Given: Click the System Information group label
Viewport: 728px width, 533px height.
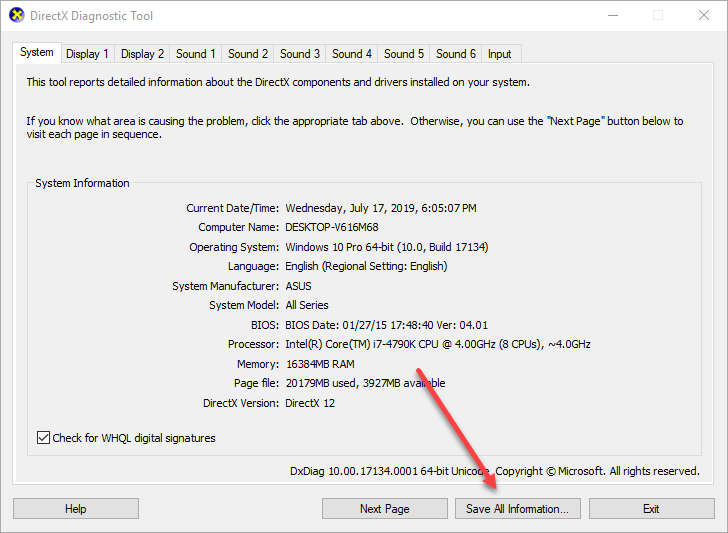Looking at the screenshot, I should pyautogui.click(x=82, y=183).
